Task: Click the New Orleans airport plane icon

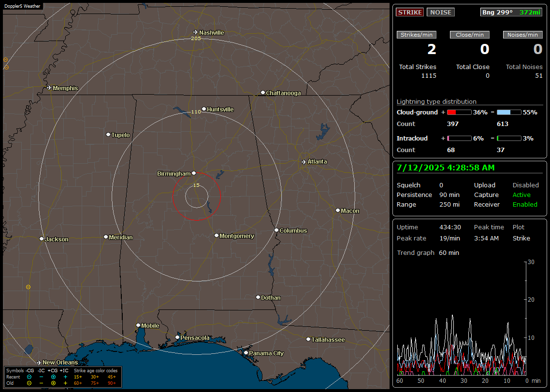Action: pyautogui.click(x=39, y=362)
